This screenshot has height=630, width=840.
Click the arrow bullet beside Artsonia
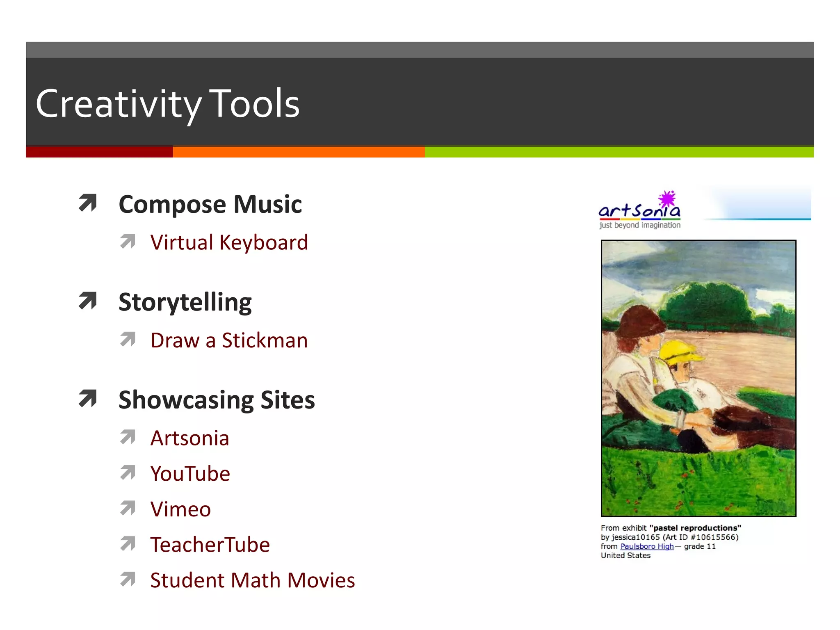128,437
